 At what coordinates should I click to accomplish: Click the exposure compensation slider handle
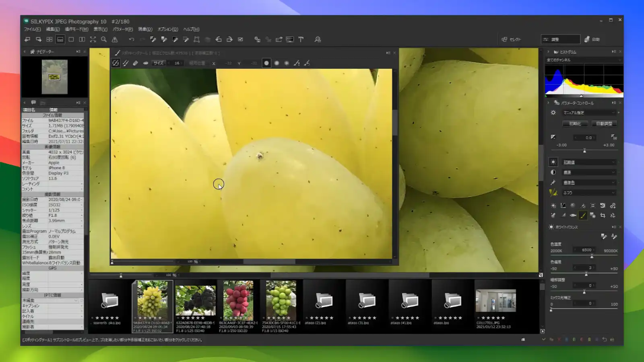click(x=584, y=151)
